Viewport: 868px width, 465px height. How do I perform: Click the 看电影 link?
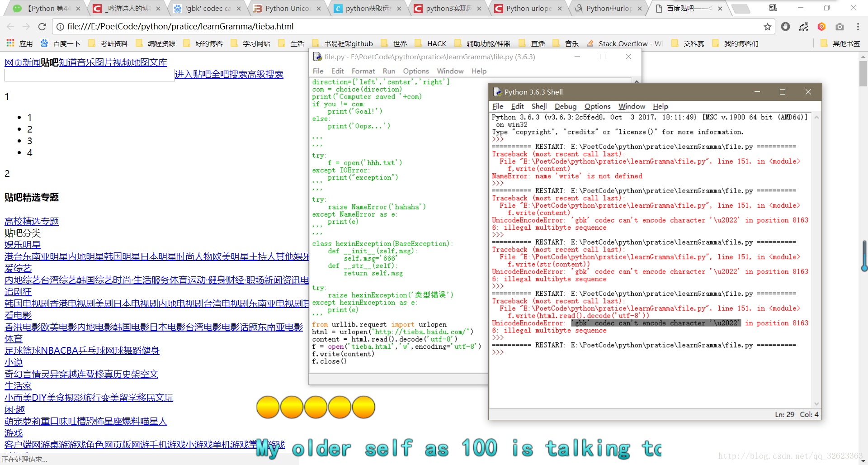coord(18,315)
